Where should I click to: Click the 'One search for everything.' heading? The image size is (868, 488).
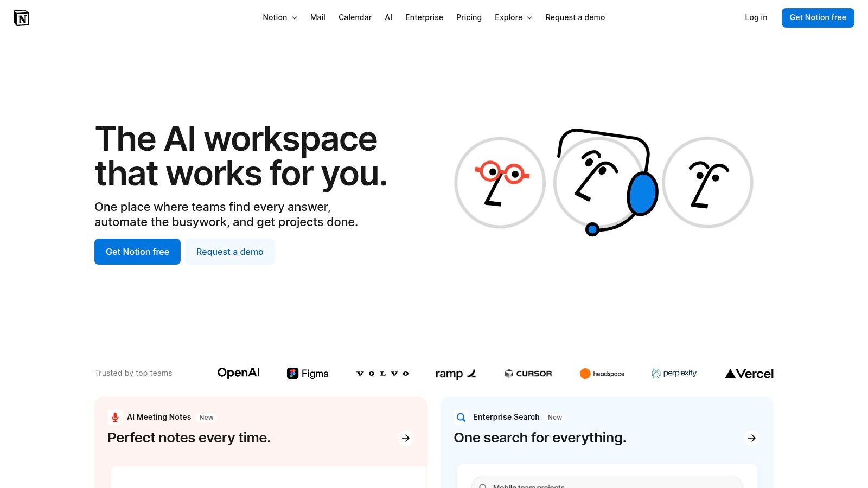pos(540,438)
